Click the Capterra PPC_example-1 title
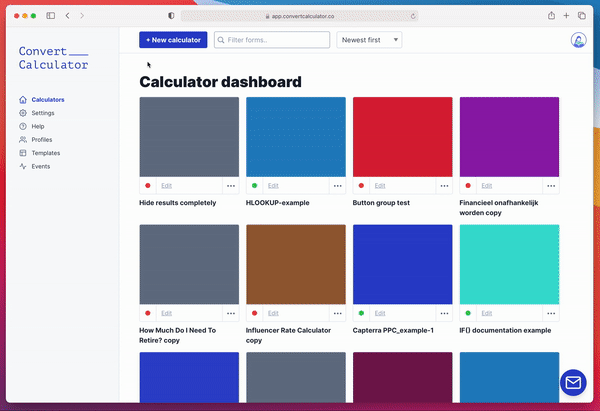Viewport: 600px width, 411px height. [x=393, y=330]
